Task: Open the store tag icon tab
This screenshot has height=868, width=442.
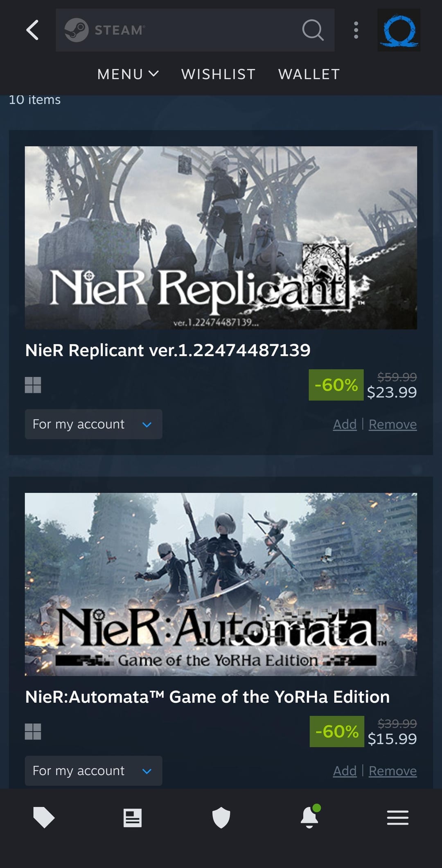Action: (44, 817)
